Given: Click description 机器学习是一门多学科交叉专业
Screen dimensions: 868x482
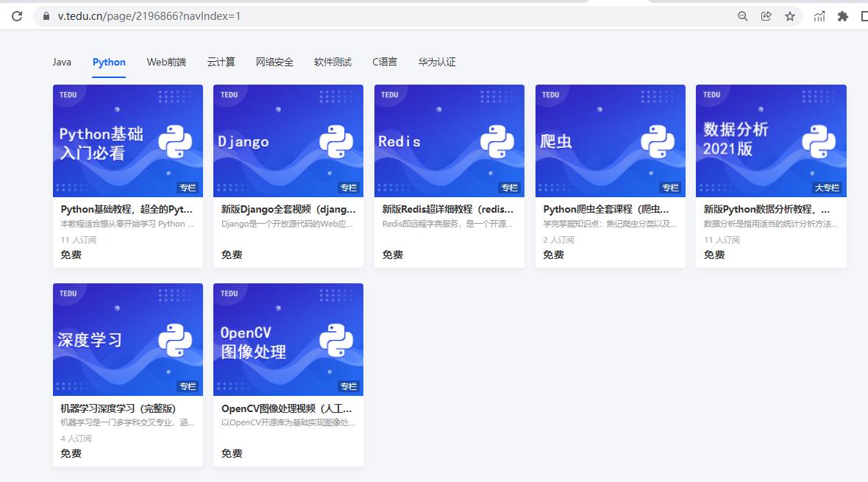Looking at the screenshot, I should click(127, 422).
